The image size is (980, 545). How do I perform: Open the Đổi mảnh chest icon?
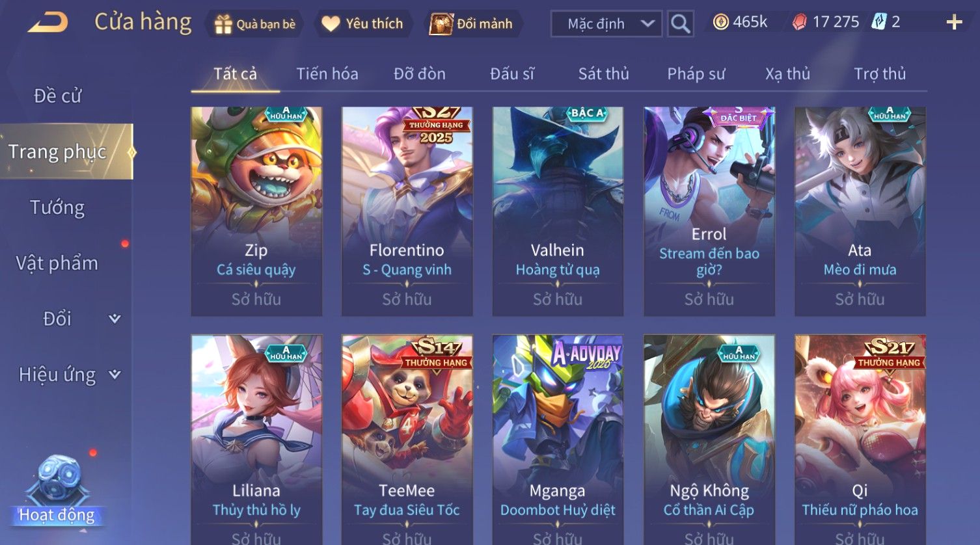[441, 24]
